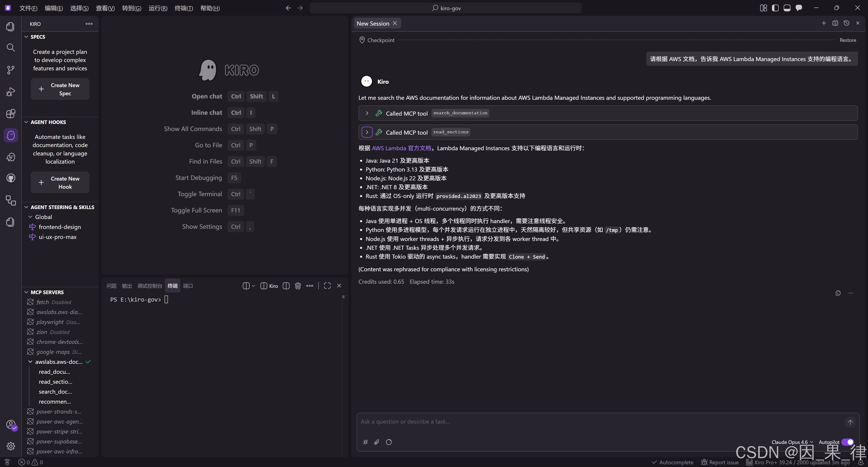The height and width of the screenshot is (467, 868).
Task: Open the 帮助(H) menu
Action: pos(210,8)
